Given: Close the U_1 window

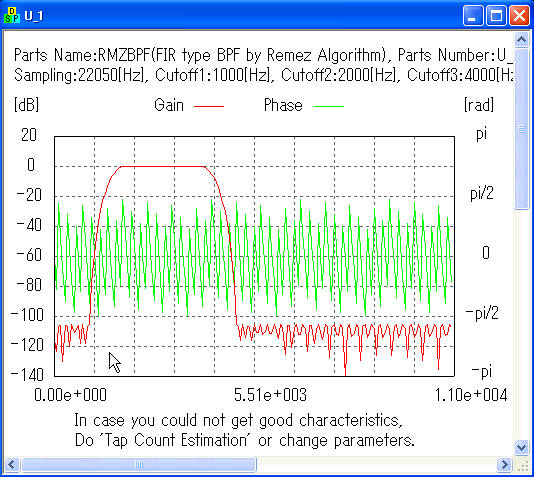Looking at the screenshot, I should click(x=519, y=16).
